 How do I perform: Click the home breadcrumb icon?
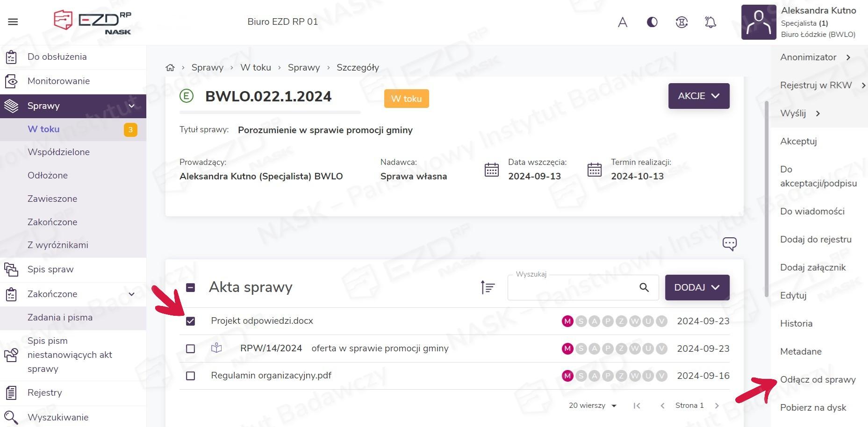(170, 68)
